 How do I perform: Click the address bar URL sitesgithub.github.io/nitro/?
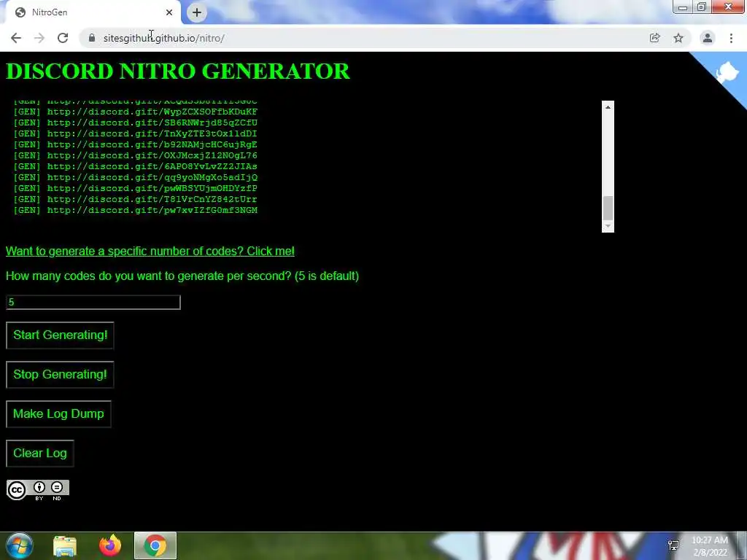point(164,38)
